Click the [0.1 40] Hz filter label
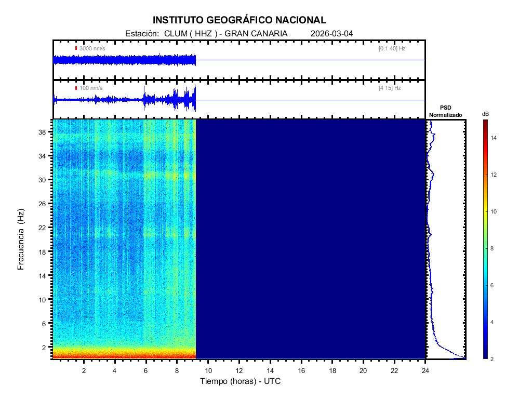The height and width of the screenshot is (399, 532). coord(392,48)
